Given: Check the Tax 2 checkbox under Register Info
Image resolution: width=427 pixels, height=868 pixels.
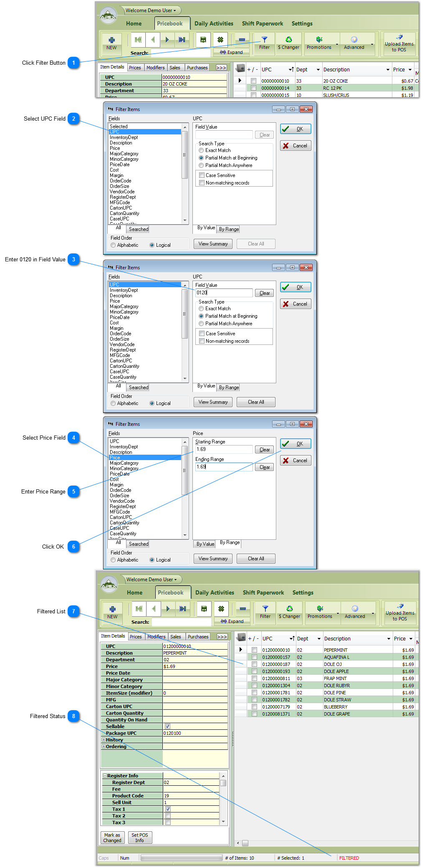Looking at the screenshot, I should tap(168, 816).
